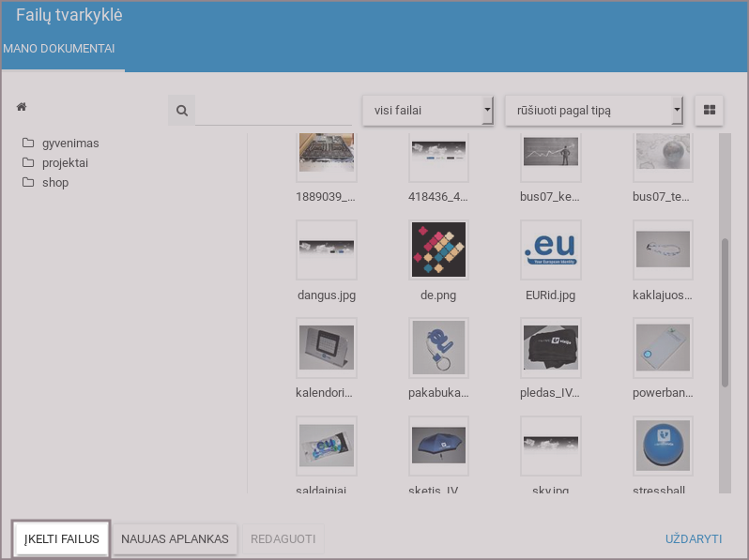The height and width of the screenshot is (560, 749).
Task: Select the Mano Dokumentai tab
Action: (60, 48)
